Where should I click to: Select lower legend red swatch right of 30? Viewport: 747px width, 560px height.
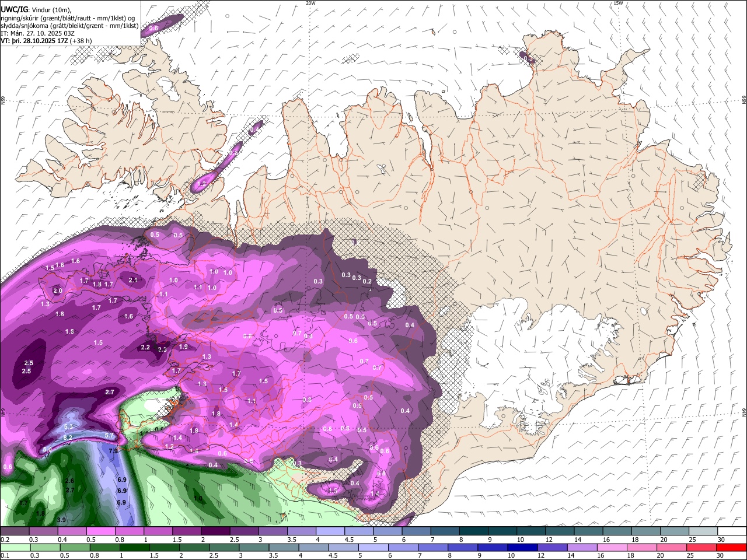pos(731,547)
